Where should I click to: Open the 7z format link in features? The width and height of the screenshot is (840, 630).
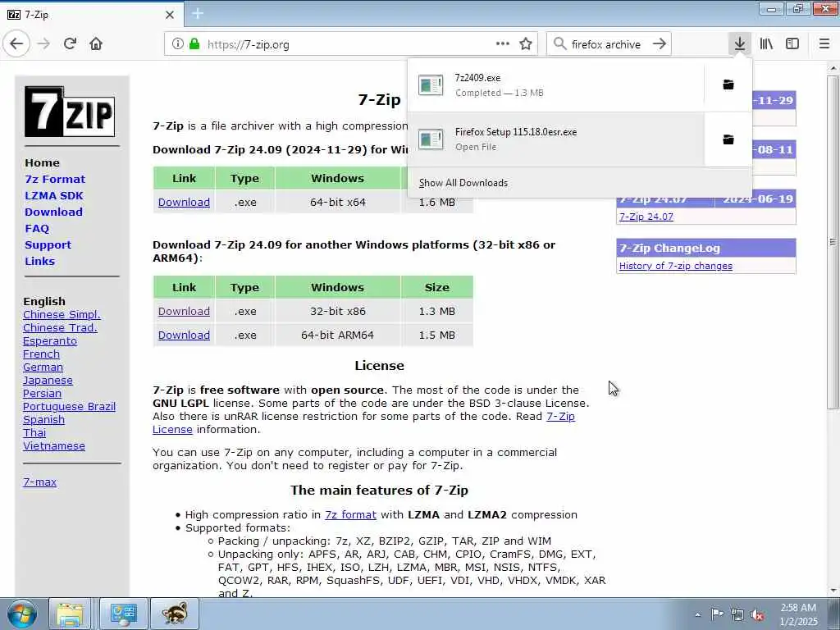(350, 515)
